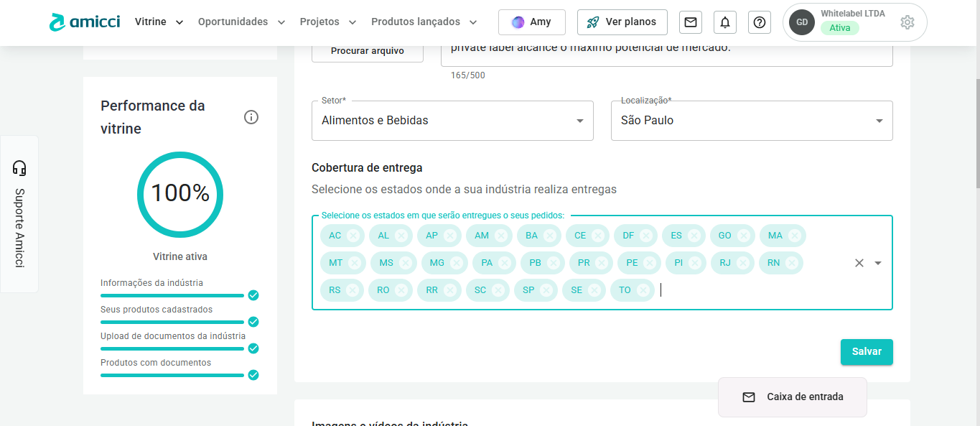Click the info icon beside Performance da vitrine
The image size is (980, 426).
(251, 117)
